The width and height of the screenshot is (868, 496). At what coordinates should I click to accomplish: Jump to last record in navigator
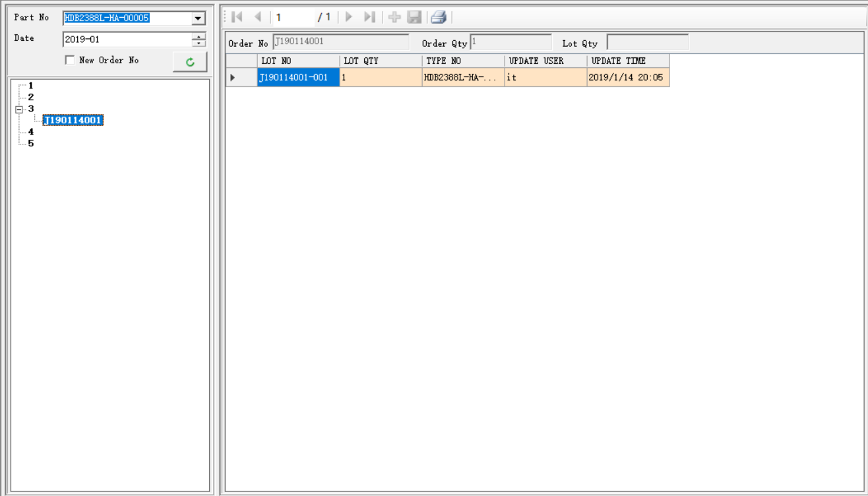tap(369, 17)
